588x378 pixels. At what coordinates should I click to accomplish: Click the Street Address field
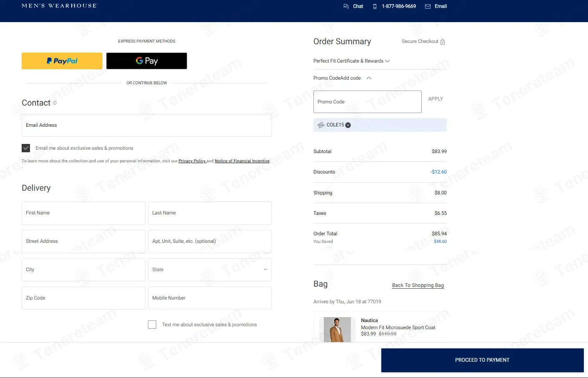(83, 242)
